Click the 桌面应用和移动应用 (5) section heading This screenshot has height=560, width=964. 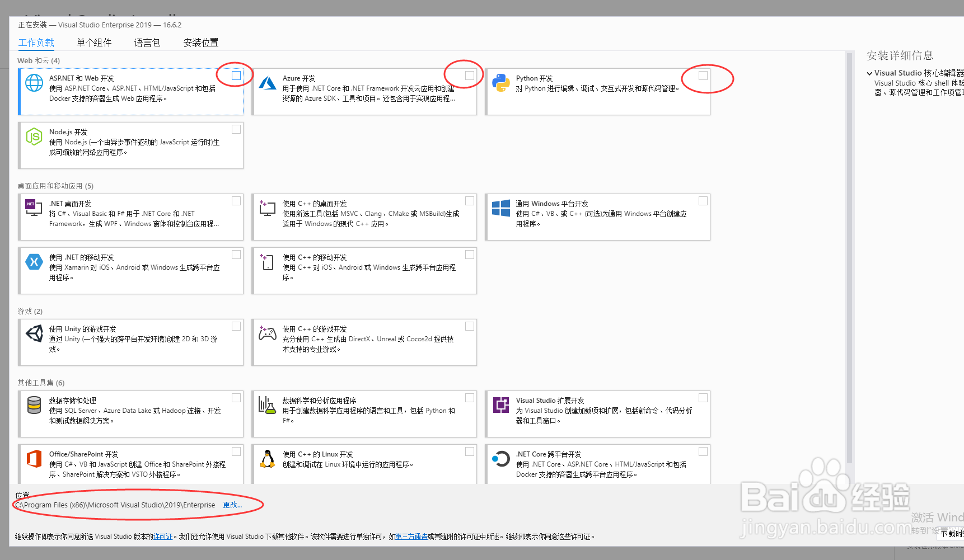tap(55, 186)
